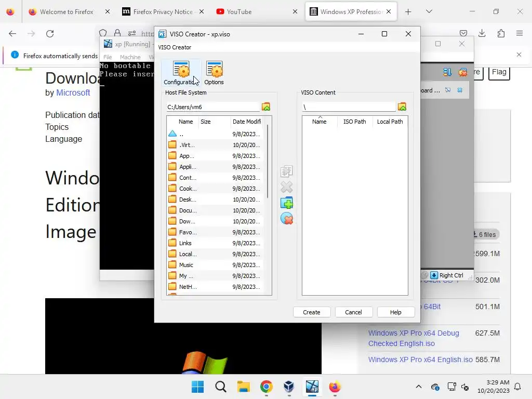Viewport: 532px width, 399px height.
Task: Open Windows XP Pro x64 English.iso link
Action: [x=420, y=360]
